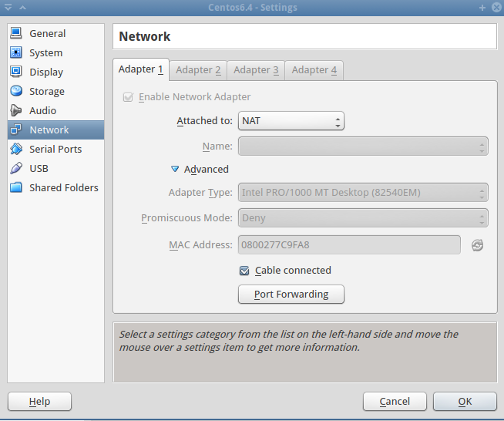This screenshot has height=421, width=504.
Task: Click the Audio speaker icon
Action: point(15,110)
